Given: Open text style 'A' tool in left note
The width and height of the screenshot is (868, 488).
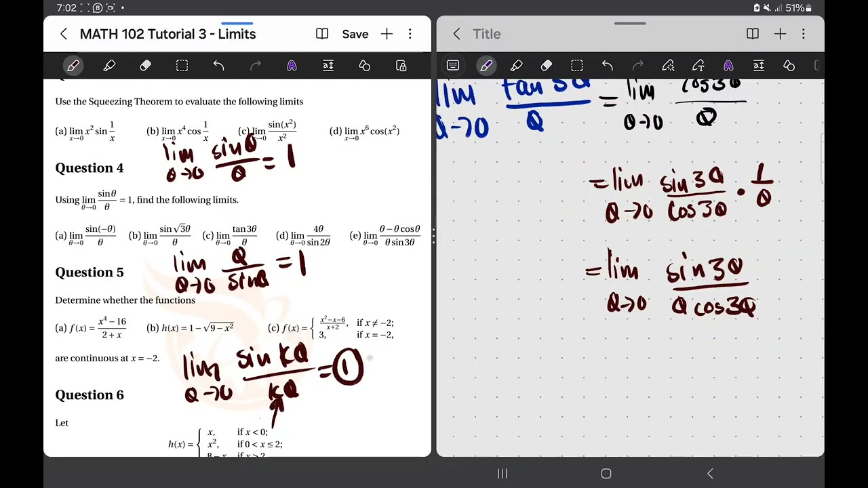Looking at the screenshot, I should click(292, 66).
